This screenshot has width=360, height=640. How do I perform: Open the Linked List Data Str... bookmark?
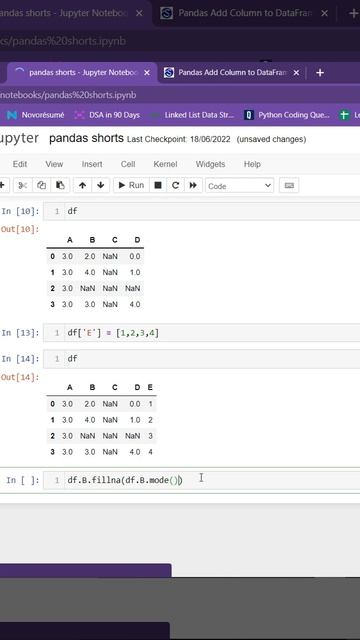(x=199, y=115)
